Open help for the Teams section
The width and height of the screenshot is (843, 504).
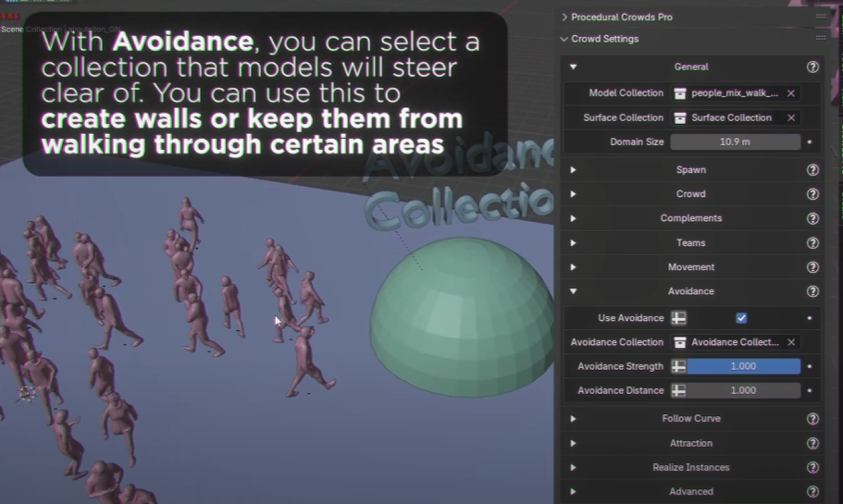[812, 243]
